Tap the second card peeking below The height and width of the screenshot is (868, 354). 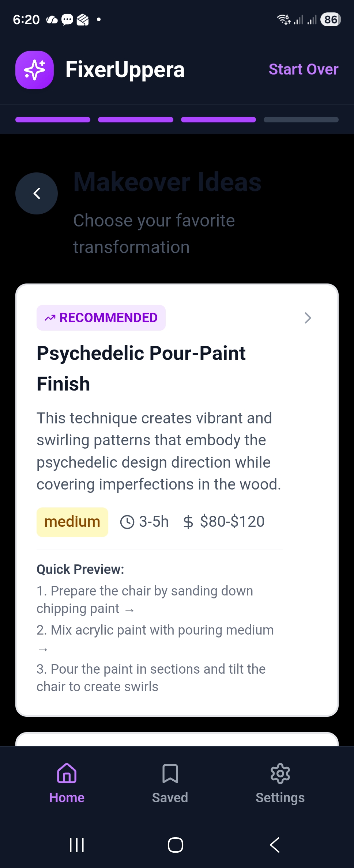pos(177,739)
